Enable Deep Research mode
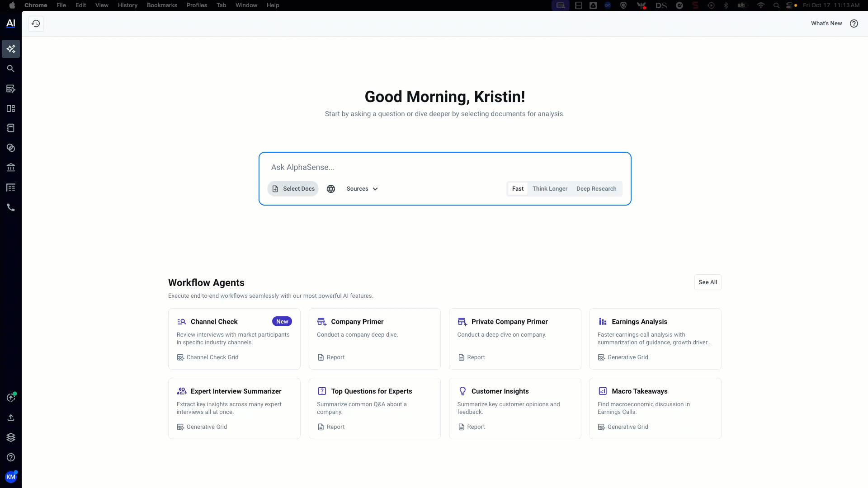868x488 pixels. pyautogui.click(x=596, y=189)
